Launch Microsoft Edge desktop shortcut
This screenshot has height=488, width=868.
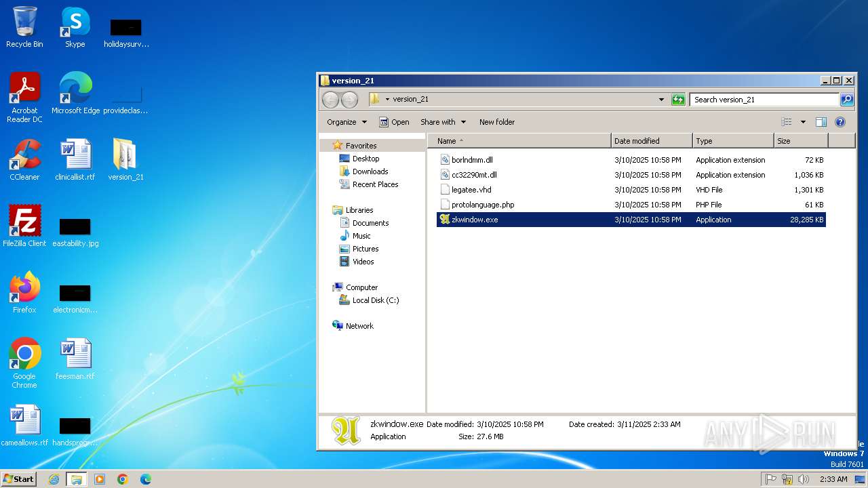[x=75, y=94]
